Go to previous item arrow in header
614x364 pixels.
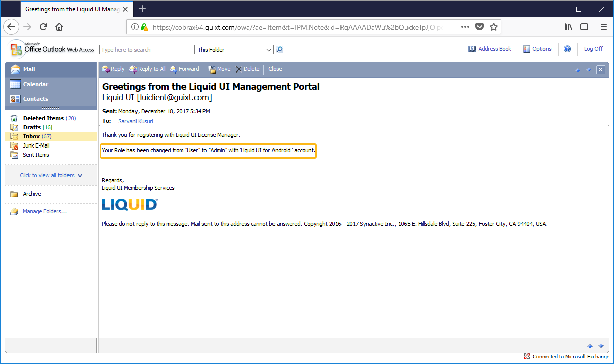click(x=578, y=70)
